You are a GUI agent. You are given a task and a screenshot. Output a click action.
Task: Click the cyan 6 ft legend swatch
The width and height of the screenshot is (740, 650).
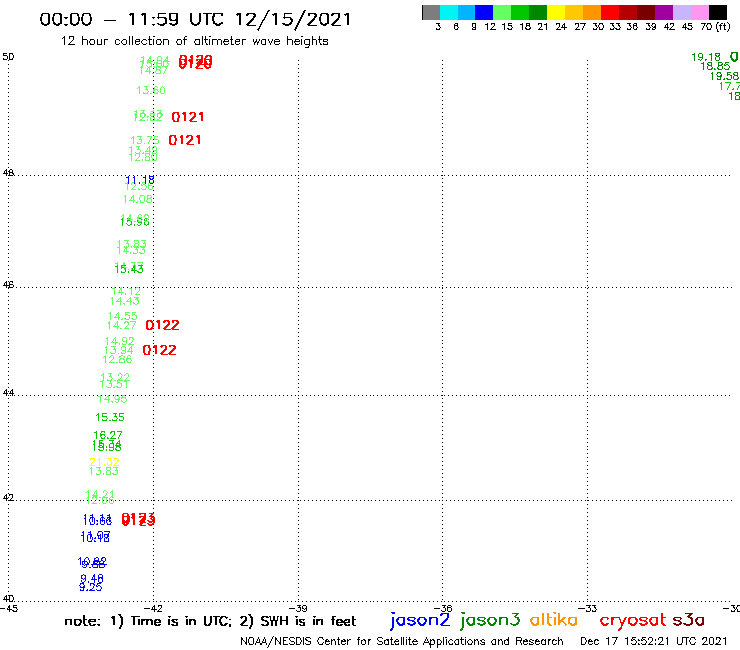click(x=449, y=12)
